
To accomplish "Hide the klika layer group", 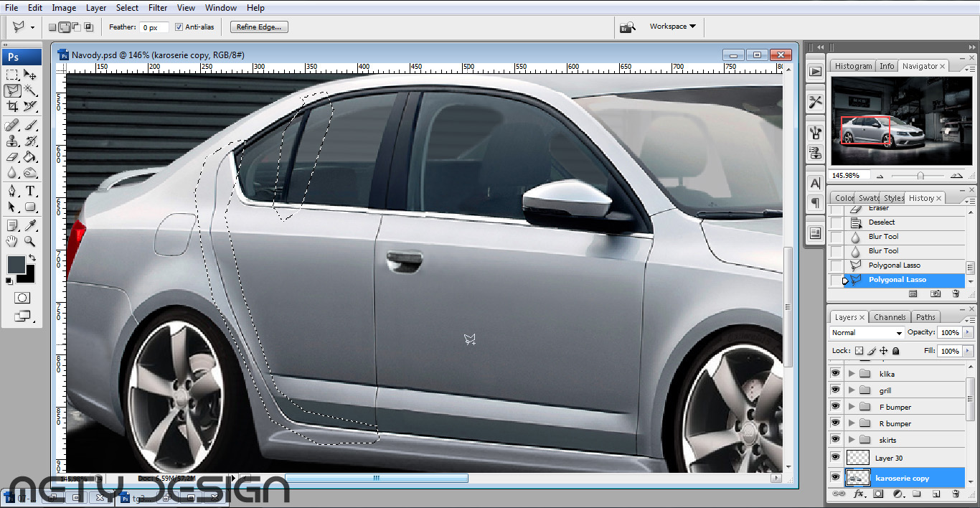I will click(x=835, y=374).
